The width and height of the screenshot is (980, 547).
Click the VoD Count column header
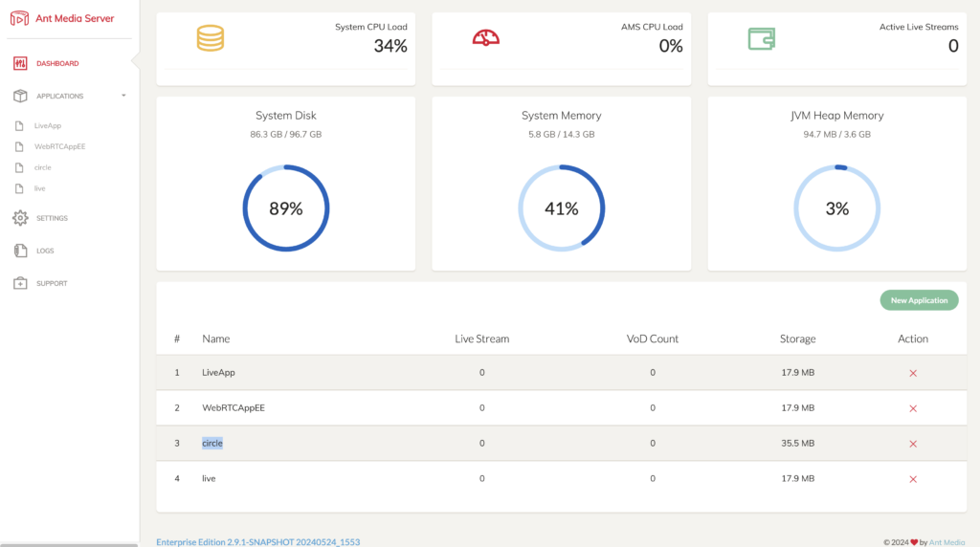click(652, 339)
